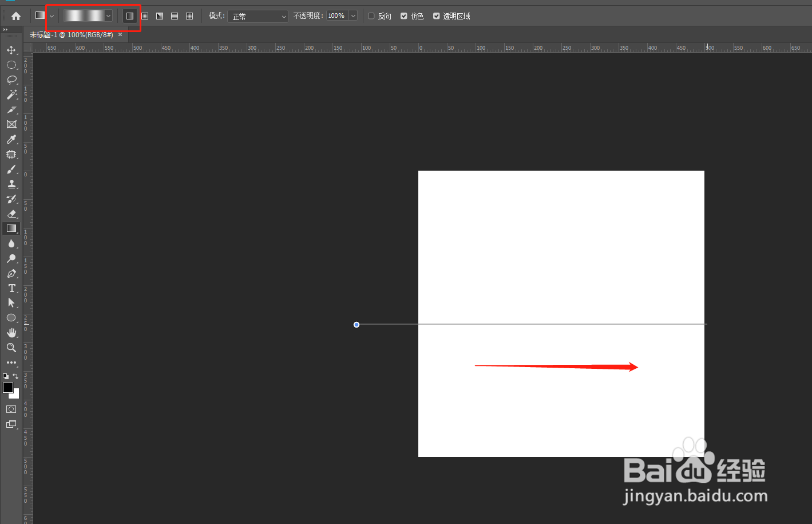812x524 pixels.
Task: Reset default foreground and background colors
Action: [x=6, y=376]
